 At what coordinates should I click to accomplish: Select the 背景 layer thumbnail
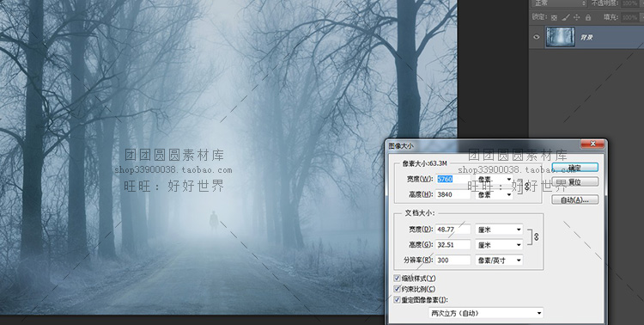tap(560, 37)
